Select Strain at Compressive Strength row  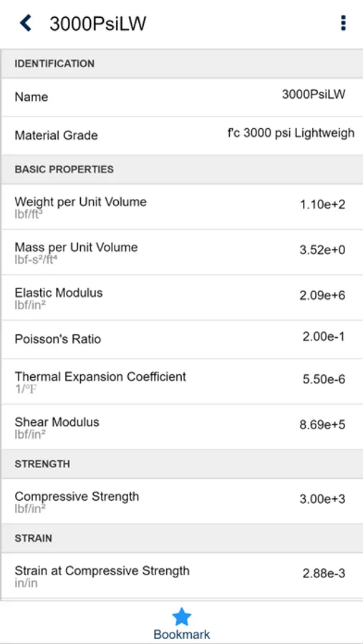182,575
